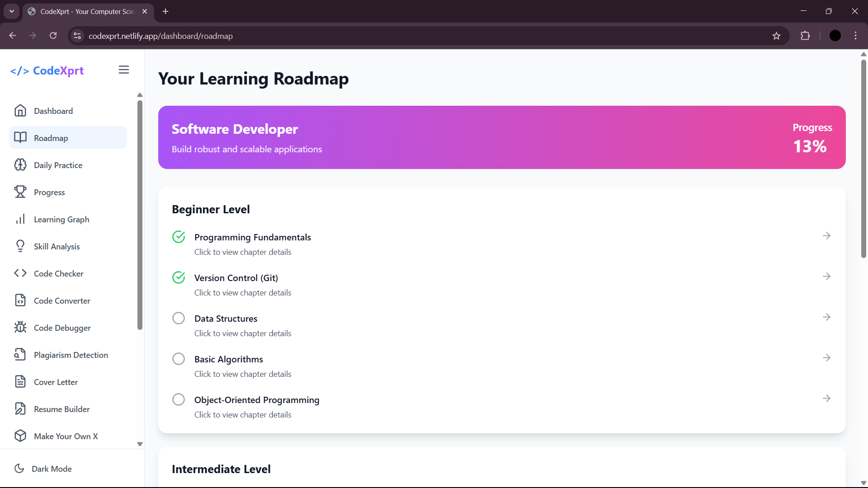868x488 pixels.
Task: Click the Daily Practice brain icon
Action: tap(20, 165)
